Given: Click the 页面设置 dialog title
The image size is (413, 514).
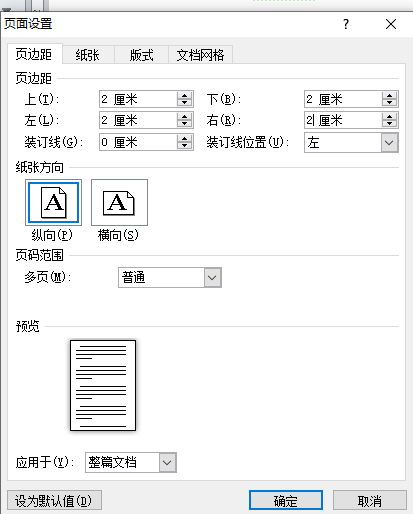Looking at the screenshot, I should pyautogui.click(x=28, y=24).
